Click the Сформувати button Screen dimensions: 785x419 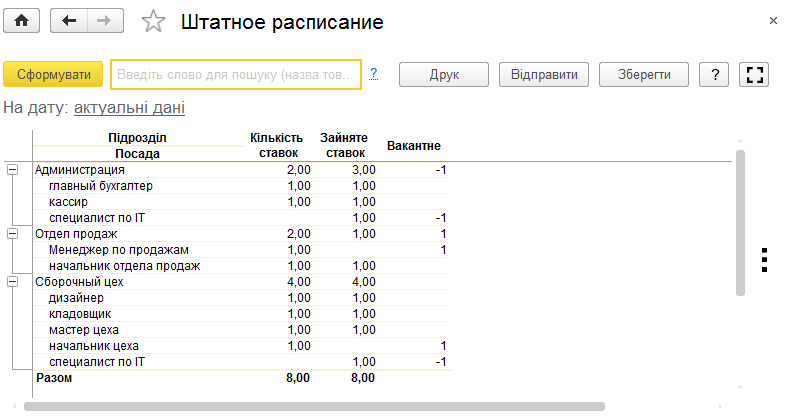coord(53,75)
